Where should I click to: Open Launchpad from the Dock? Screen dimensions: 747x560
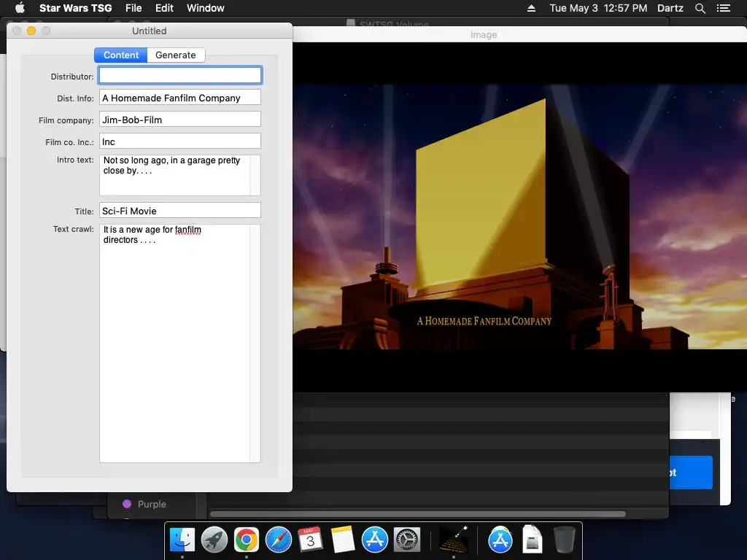pos(214,540)
